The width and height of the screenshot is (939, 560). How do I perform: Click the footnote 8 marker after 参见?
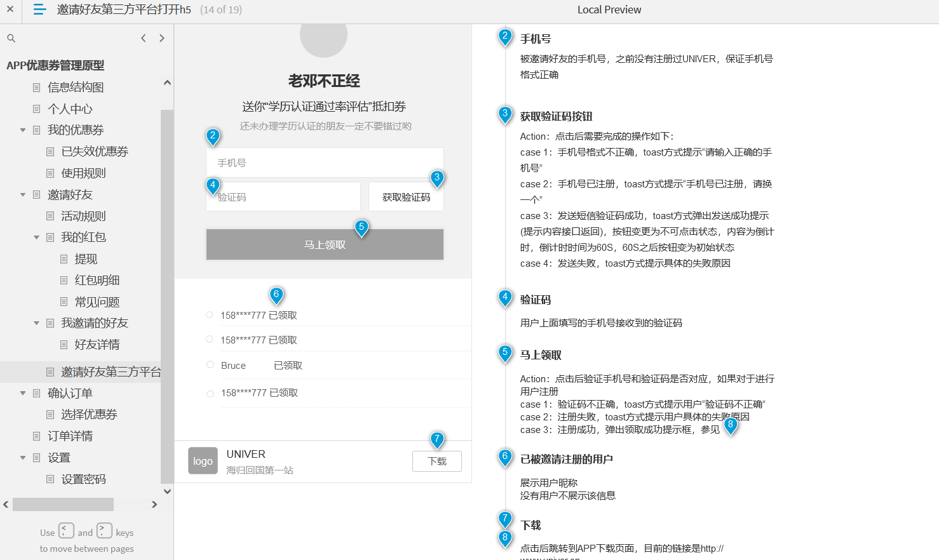coord(731,425)
